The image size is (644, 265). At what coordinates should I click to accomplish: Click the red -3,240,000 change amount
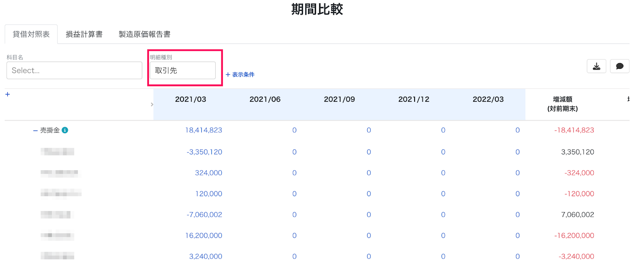point(576,257)
